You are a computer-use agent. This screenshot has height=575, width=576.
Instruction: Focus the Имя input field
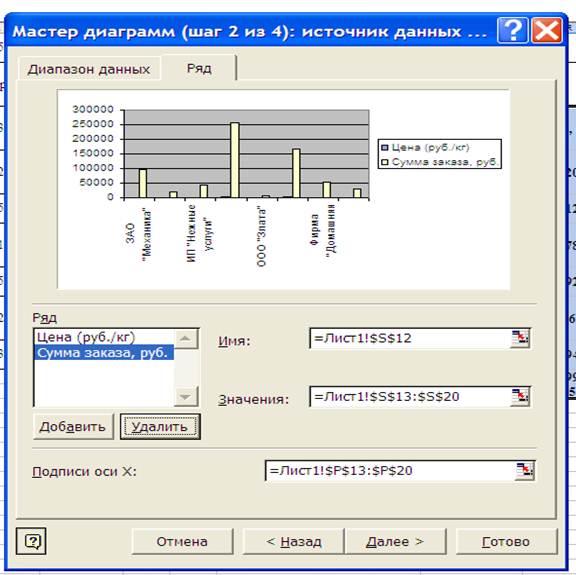tap(410, 338)
